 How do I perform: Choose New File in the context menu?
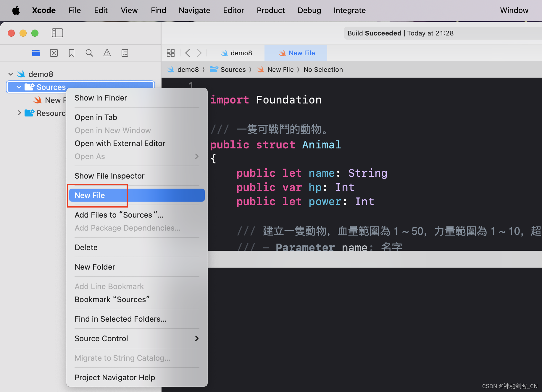click(x=137, y=195)
